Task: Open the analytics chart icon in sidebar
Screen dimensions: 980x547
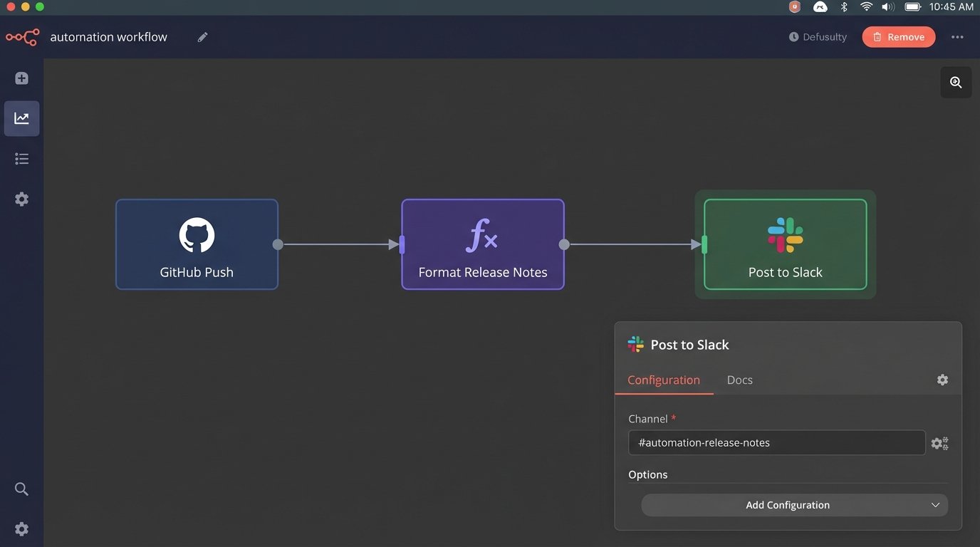Action: (x=22, y=118)
